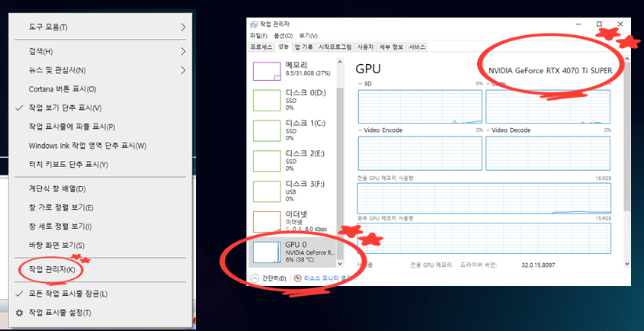Open the 3D engine graph dropdown
The width and height of the screenshot is (644, 331).
coord(360,83)
